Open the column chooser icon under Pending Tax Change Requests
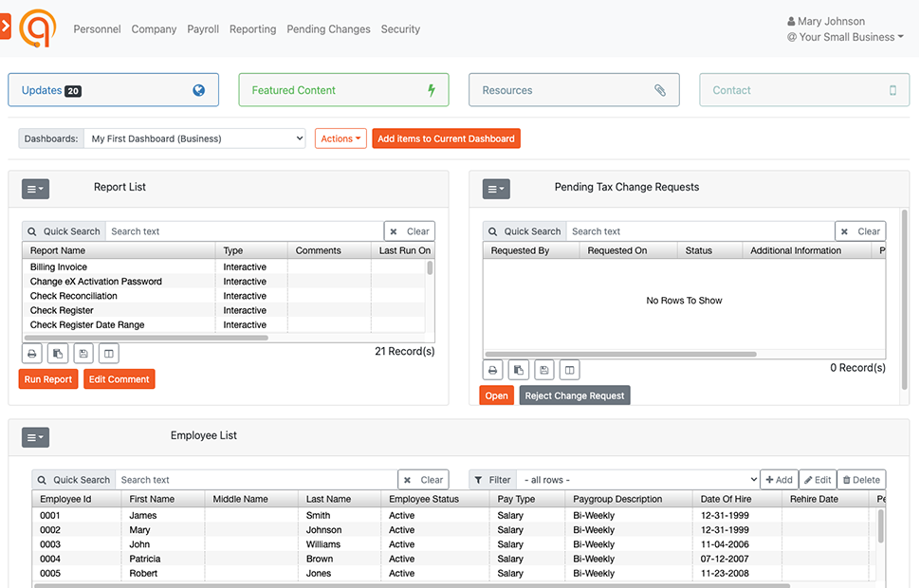This screenshot has width=920, height=588. 569,369
